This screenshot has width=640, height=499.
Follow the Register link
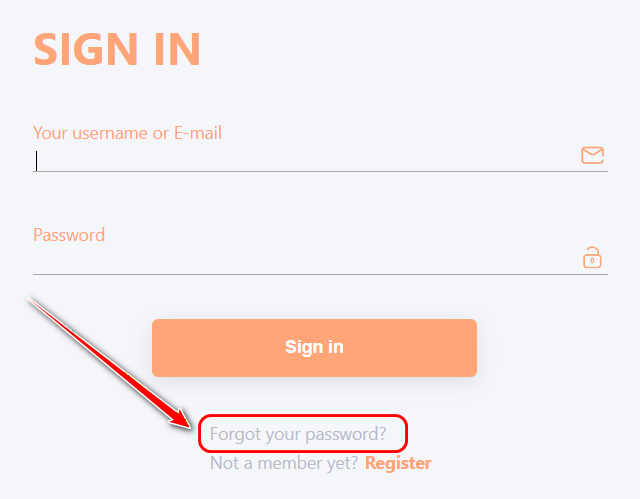(398, 463)
